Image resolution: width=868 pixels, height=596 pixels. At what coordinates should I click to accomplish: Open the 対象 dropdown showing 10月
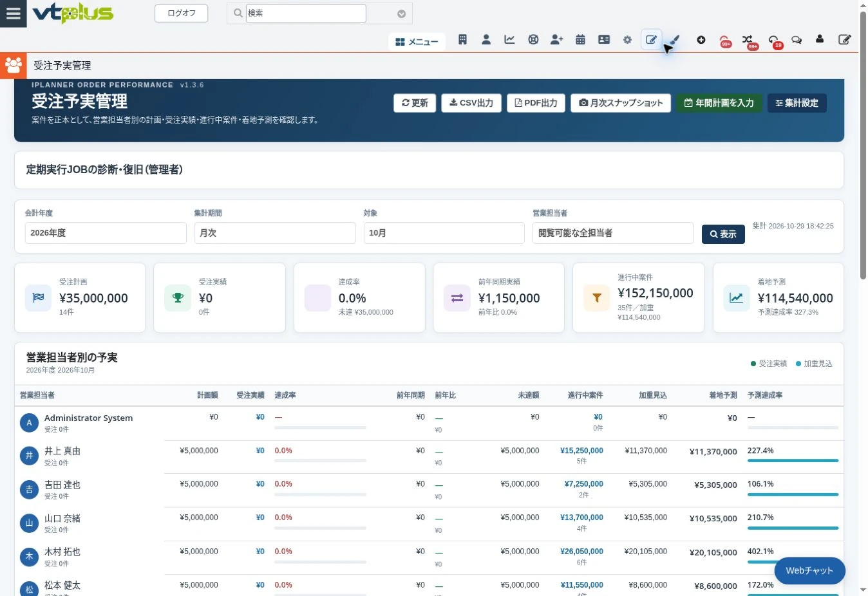(x=444, y=233)
